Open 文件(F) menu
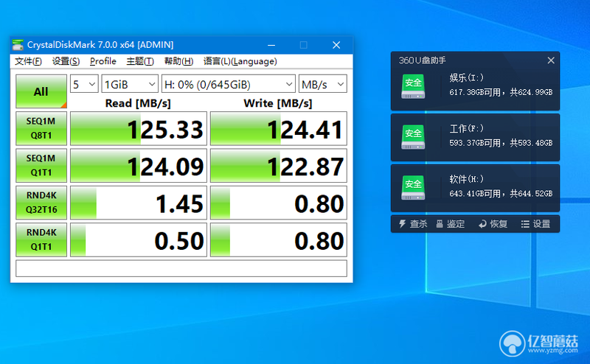The height and width of the screenshot is (364, 590). point(28,61)
